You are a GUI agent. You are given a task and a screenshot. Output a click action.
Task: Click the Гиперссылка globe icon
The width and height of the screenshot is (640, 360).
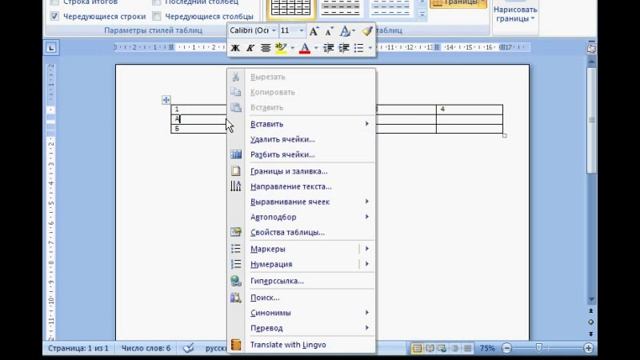click(x=236, y=281)
